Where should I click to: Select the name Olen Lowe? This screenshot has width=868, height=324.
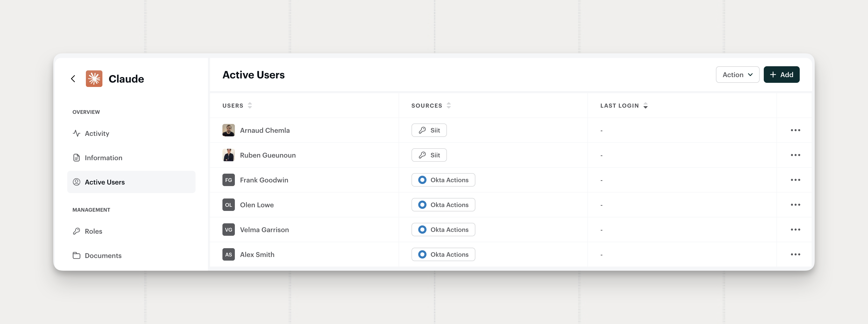(x=257, y=205)
